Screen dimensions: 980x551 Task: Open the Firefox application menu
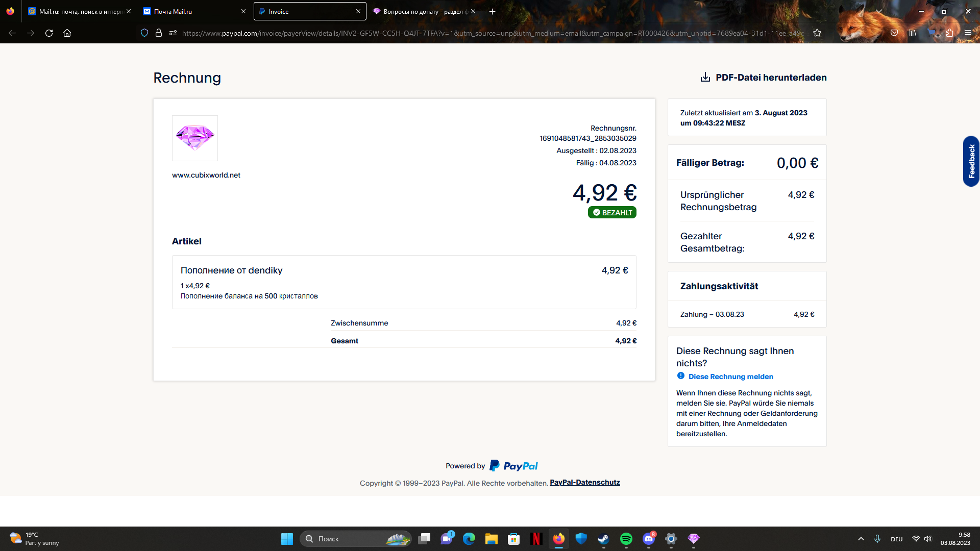click(967, 33)
